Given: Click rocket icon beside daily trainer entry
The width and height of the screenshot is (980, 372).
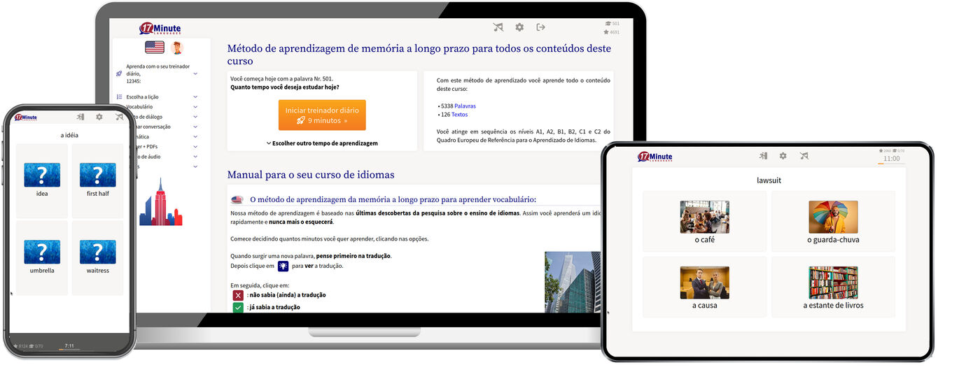Looking at the screenshot, I should 120,73.
